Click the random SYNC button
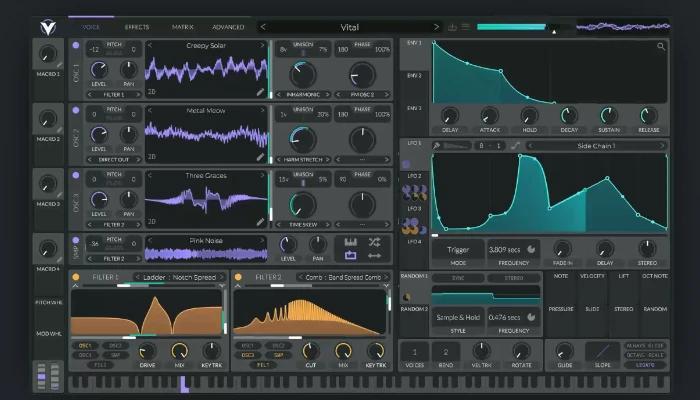This screenshot has width=700, height=400. (x=459, y=278)
